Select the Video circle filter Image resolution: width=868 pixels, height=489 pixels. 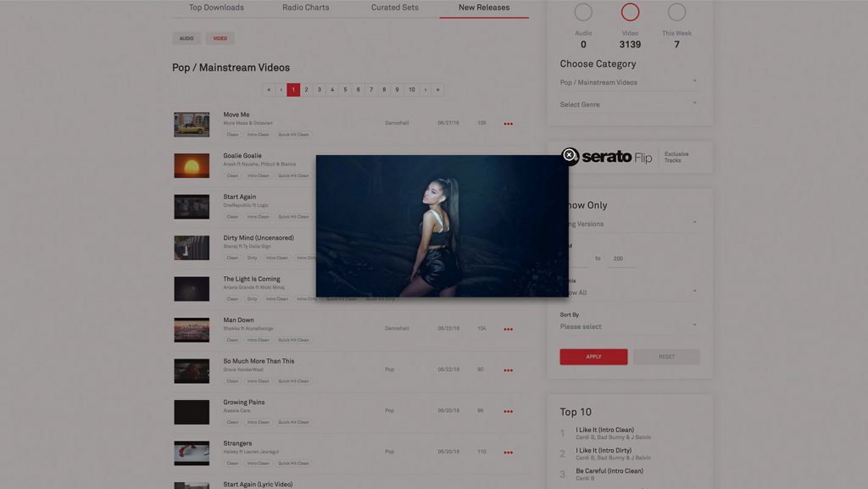[x=630, y=12]
